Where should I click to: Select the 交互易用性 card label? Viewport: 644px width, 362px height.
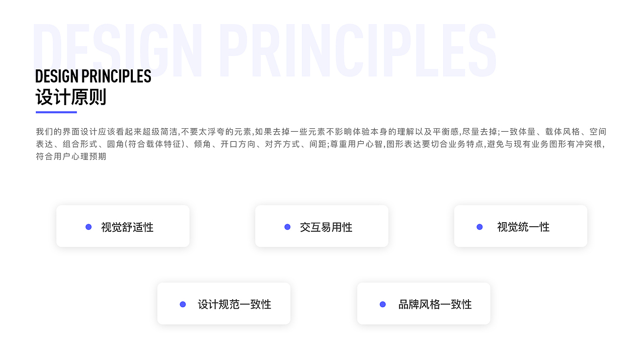tap(326, 227)
